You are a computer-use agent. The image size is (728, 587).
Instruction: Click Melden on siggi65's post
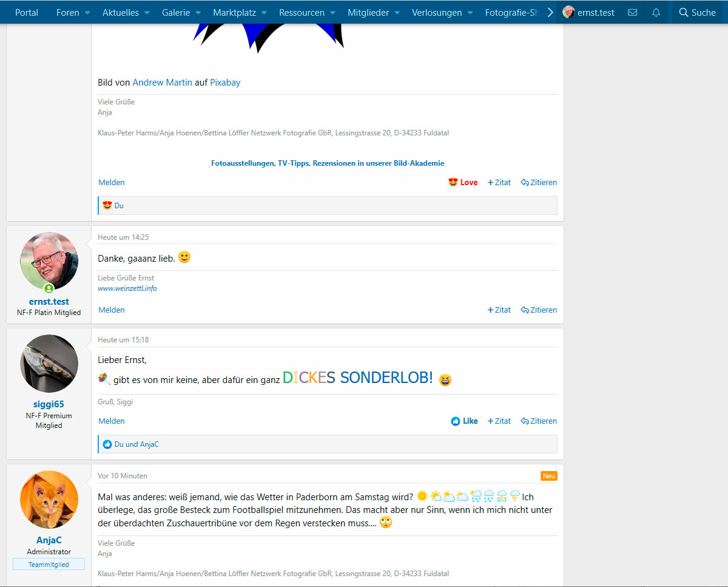click(112, 421)
